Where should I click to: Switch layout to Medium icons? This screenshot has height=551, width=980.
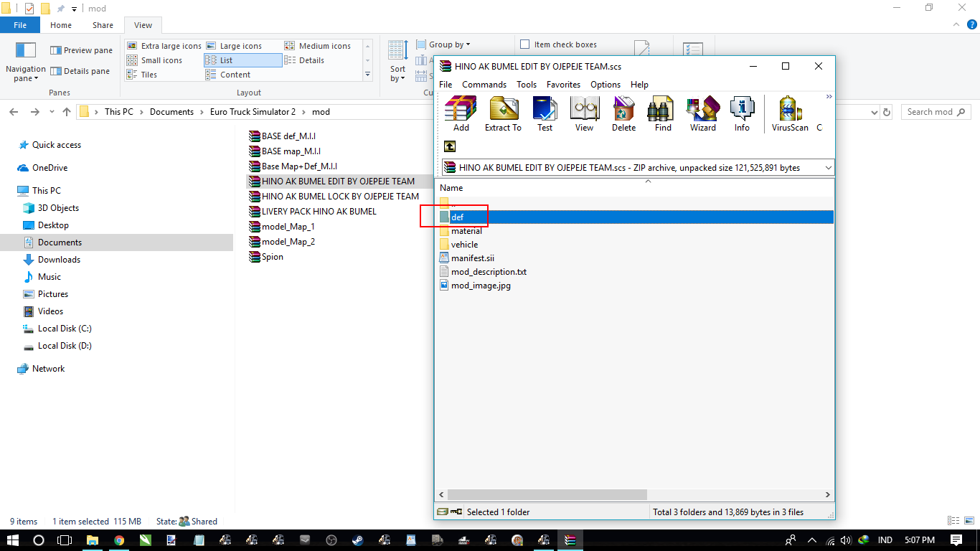(x=318, y=46)
